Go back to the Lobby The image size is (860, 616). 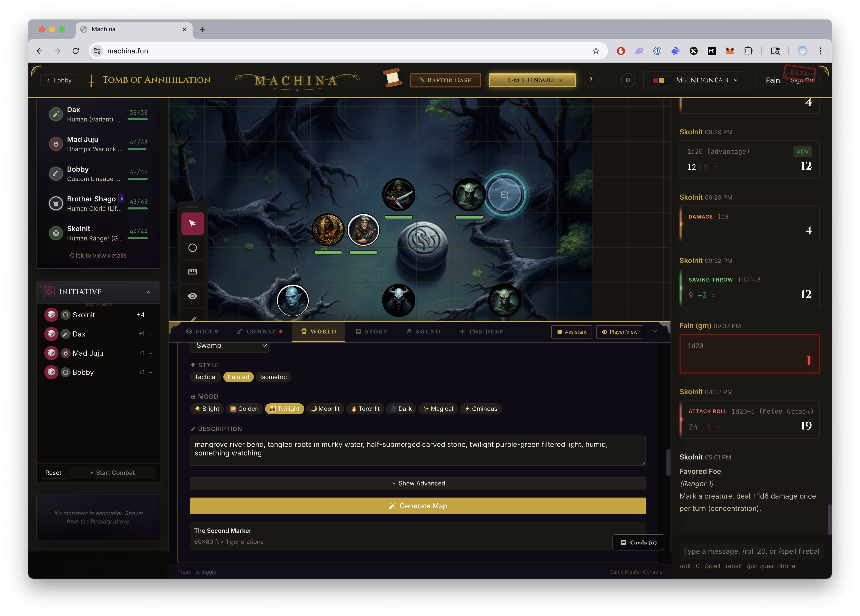coord(59,80)
